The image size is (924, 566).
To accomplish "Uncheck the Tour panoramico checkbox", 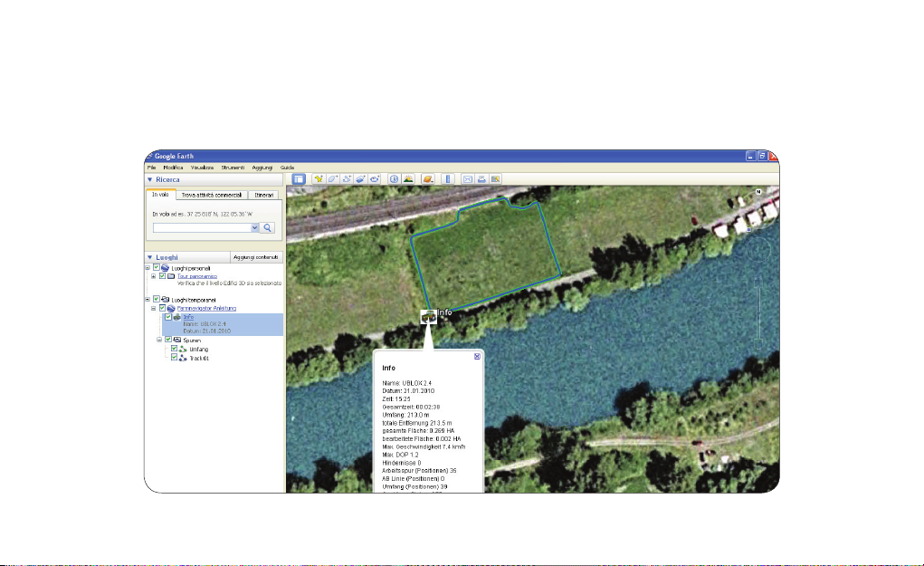I will pyautogui.click(x=163, y=276).
